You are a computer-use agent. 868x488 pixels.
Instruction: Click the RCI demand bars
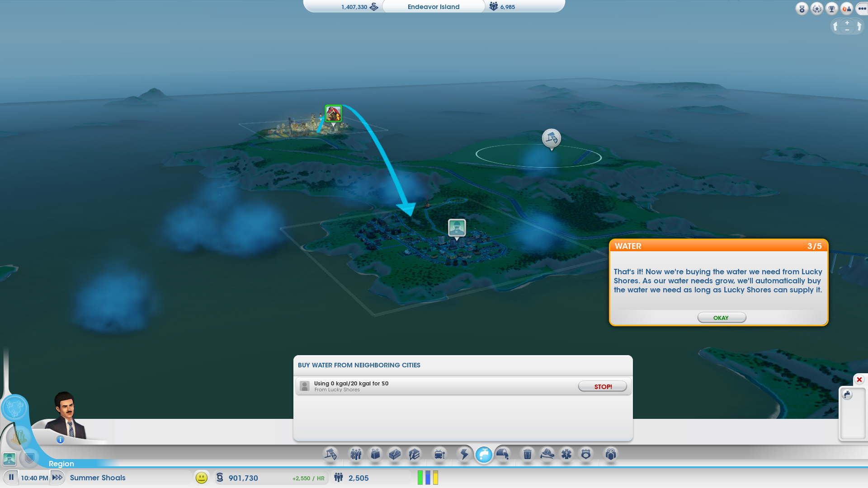coord(428,478)
